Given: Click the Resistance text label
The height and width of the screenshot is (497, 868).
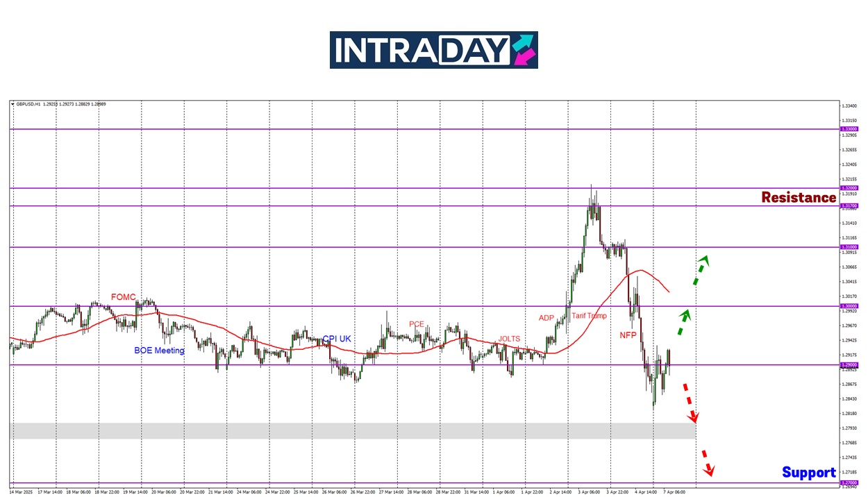Looking at the screenshot, I should (799, 198).
